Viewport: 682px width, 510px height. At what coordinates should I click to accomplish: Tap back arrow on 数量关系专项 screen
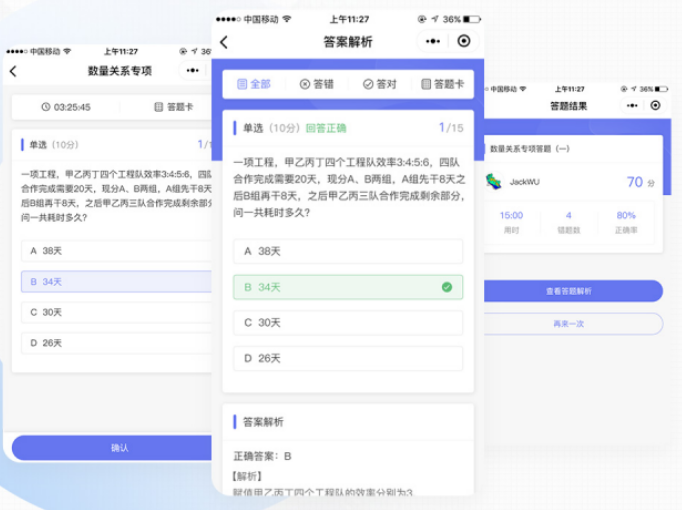tap(13, 72)
